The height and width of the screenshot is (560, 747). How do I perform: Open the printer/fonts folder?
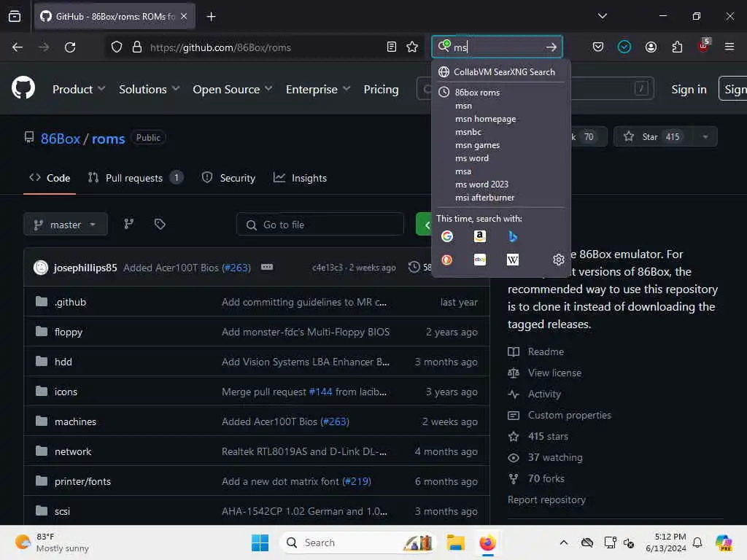(x=82, y=481)
